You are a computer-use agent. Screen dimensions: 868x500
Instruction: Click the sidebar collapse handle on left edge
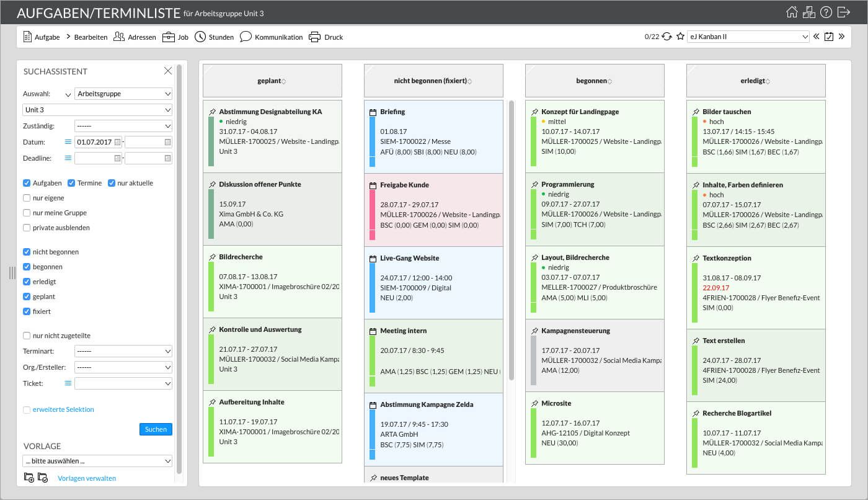(12, 273)
